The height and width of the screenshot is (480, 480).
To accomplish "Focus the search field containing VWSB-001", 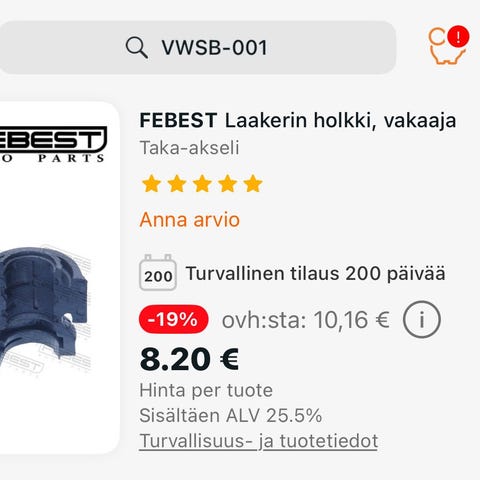I will [x=197, y=47].
